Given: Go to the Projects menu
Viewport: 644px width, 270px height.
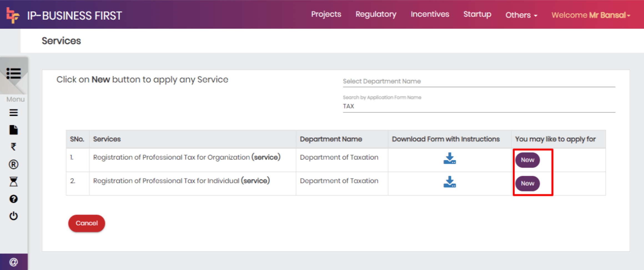Looking at the screenshot, I should pyautogui.click(x=326, y=14).
